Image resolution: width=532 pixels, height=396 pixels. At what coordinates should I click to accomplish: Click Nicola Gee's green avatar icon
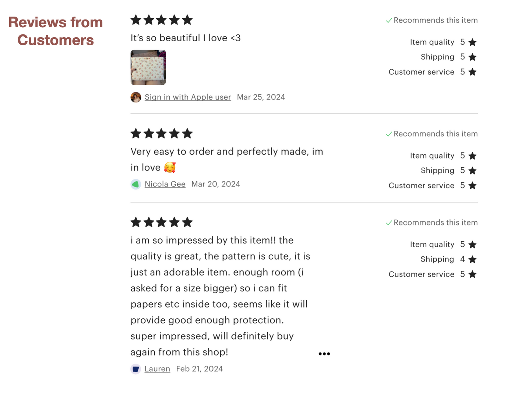136,184
